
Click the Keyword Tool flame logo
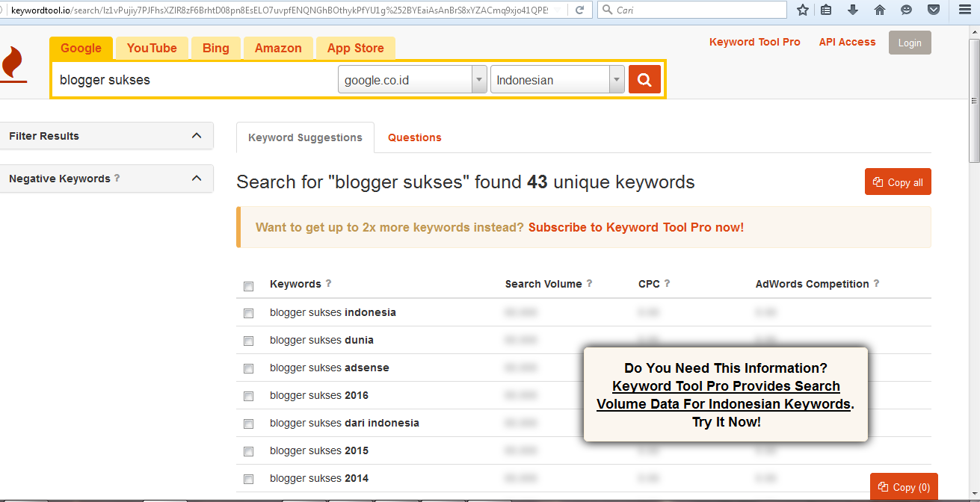coord(12,65)
